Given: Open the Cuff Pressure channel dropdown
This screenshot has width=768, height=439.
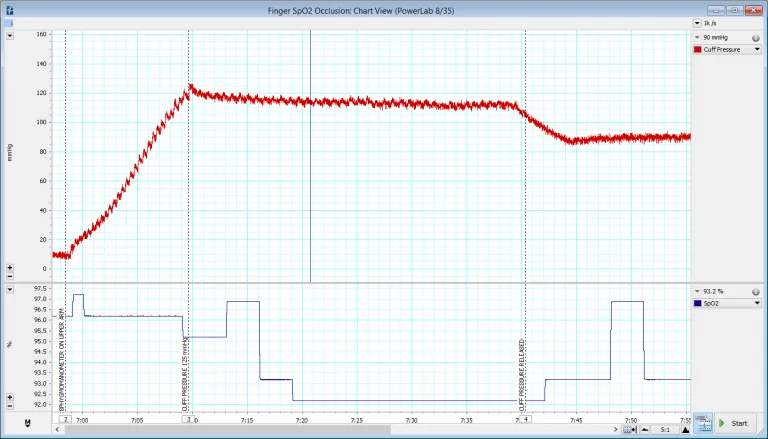Looking at the screenshot, I should pyautogui.click(x=757, y=48).
